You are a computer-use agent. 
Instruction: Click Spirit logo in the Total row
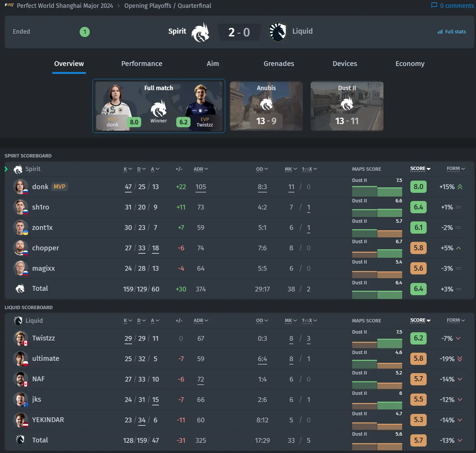(x=20, y=289)
